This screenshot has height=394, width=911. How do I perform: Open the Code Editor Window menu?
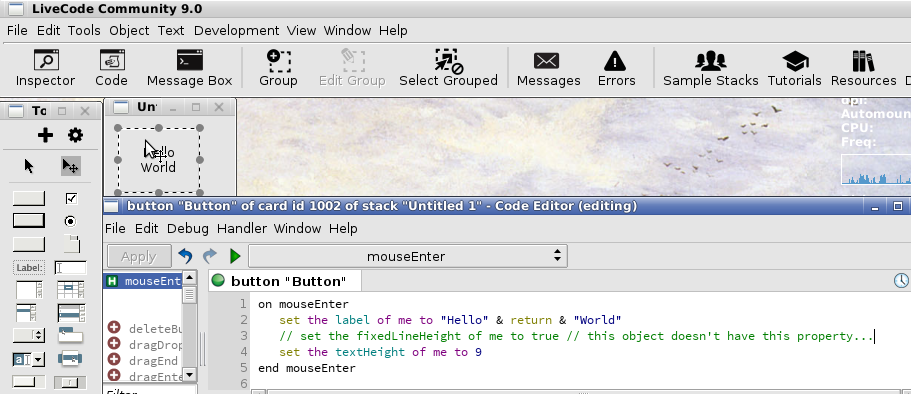tap(297, 228)
